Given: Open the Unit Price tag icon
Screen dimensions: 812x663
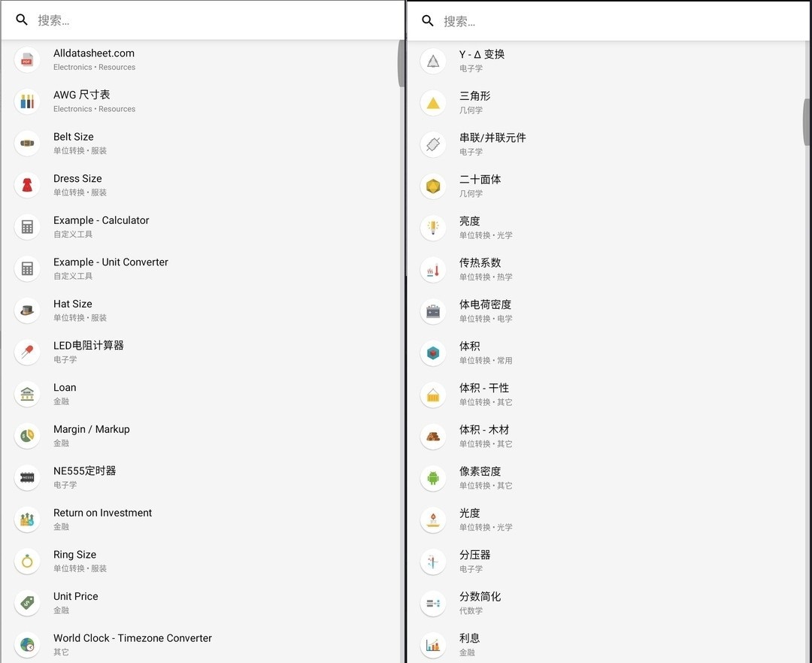Looking at the screenshot, I should (x=27, y=602).
